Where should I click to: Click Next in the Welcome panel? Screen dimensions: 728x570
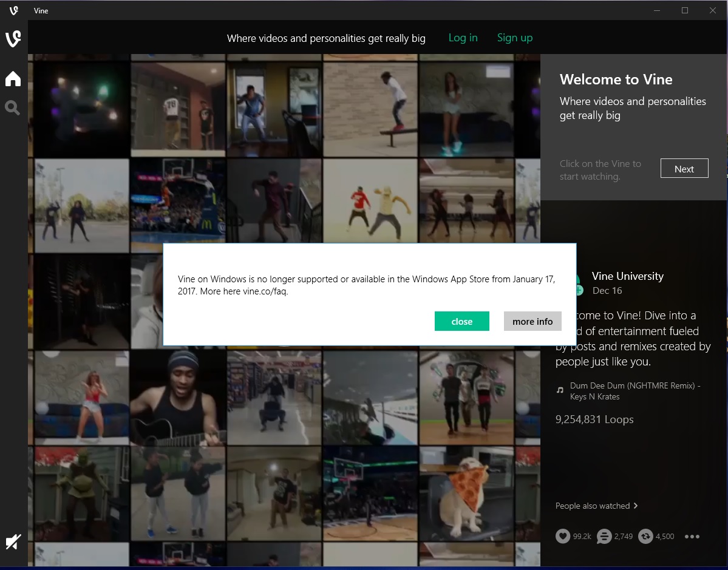pos(684,169)
